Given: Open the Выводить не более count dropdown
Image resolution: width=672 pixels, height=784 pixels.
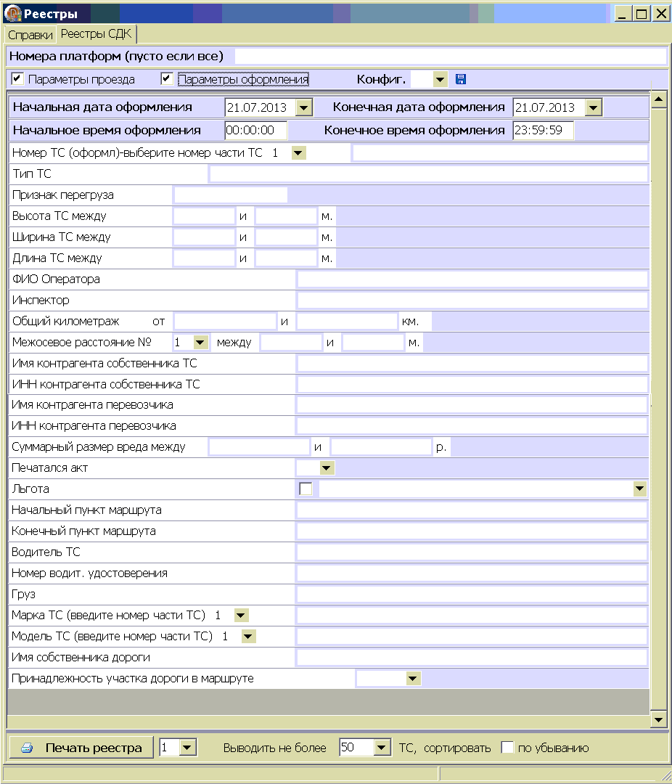Looking at the screenshot, I should (382, 748).
